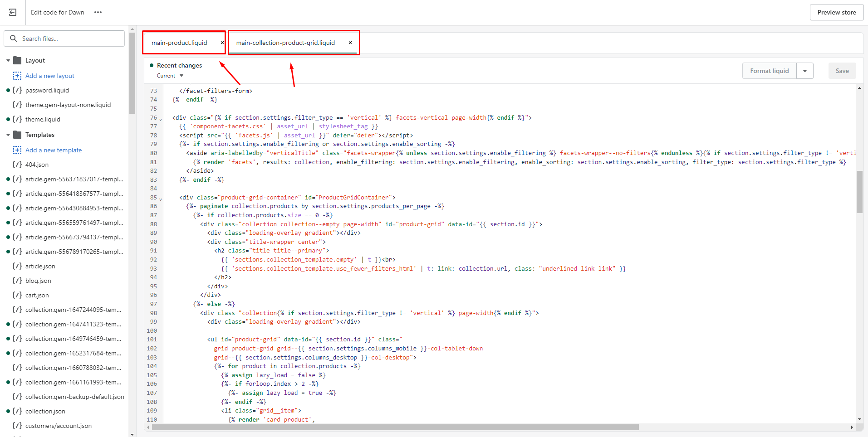Collapse the Layout folder arrow
Viewport: 868px width, 437px height.
8,60
